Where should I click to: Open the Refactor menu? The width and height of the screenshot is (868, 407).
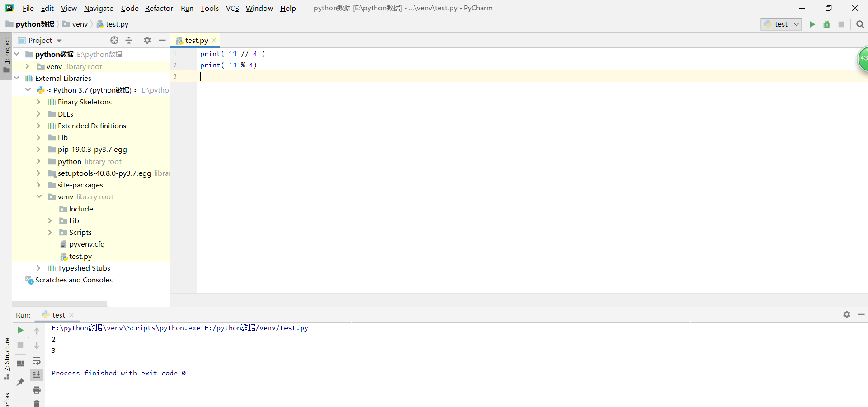[x=159, y=8]
